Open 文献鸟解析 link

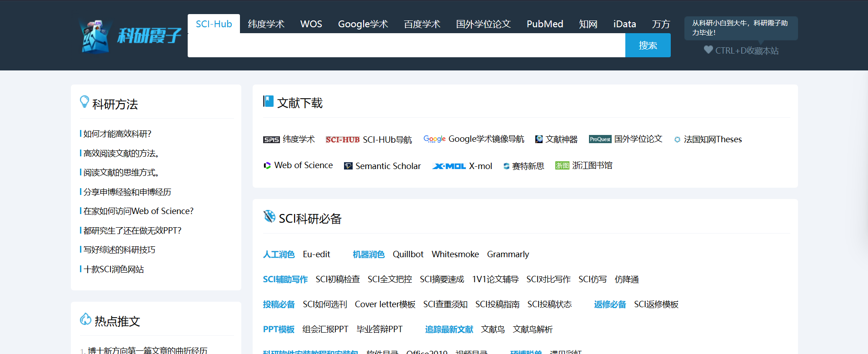(x=533, y=329)
